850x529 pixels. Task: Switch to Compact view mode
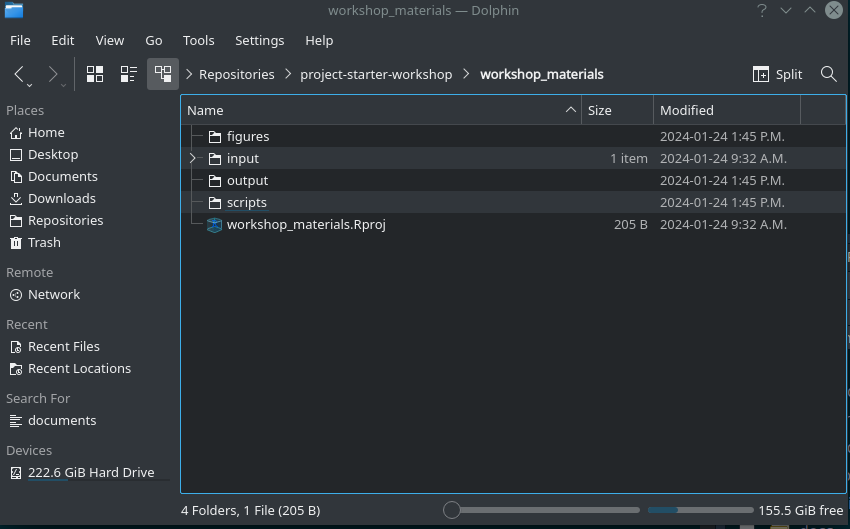[128, 74]
